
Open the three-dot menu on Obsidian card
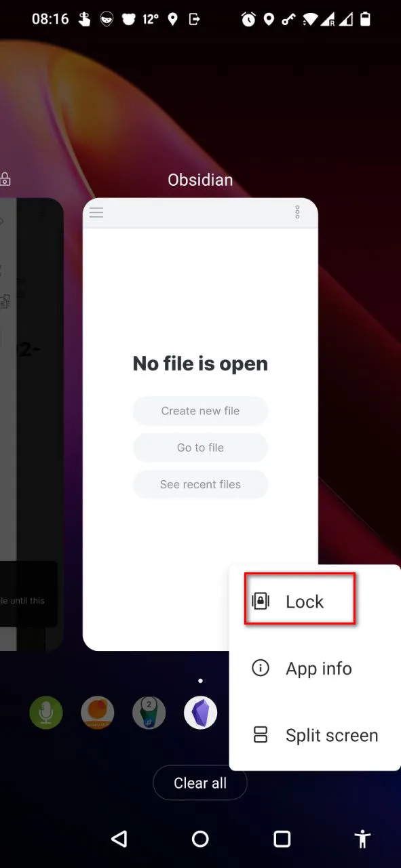click(x=297, y=212)
